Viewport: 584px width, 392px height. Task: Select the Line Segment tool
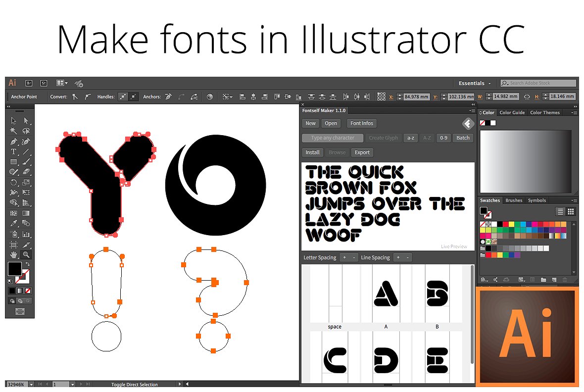click(26, 151)
